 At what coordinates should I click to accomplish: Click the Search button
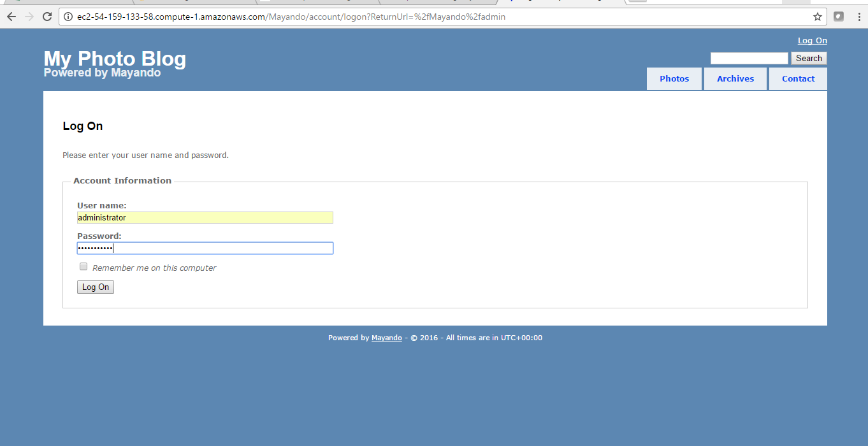click(x=809, y=59)
